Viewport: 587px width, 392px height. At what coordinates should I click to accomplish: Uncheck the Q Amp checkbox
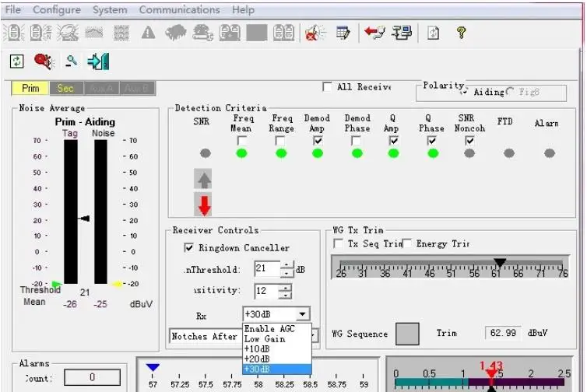coord(393,141)
